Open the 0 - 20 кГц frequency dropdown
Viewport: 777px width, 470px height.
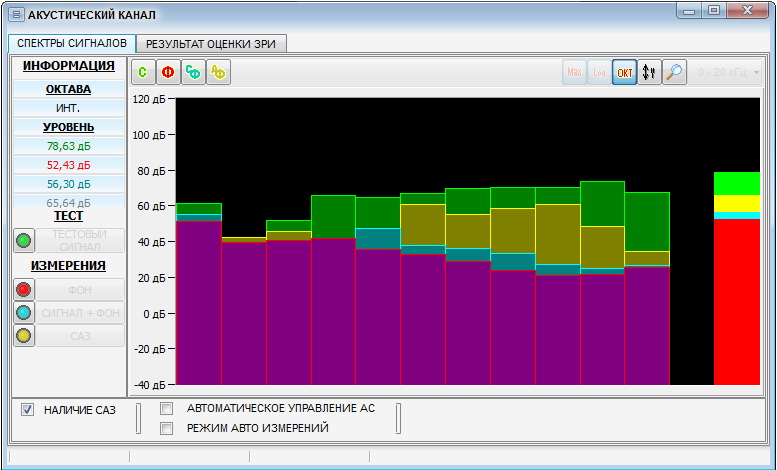pos(728,72)
